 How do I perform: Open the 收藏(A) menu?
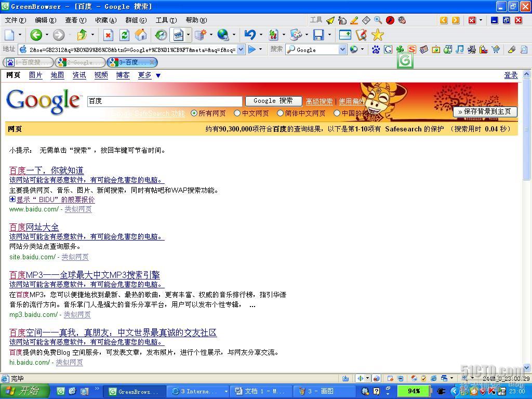(x=106, y=20)
